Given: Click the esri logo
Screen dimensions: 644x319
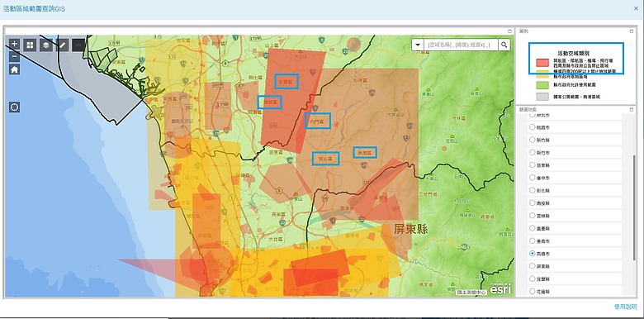Looking at the screenshot, I should (x=500, y=289).
